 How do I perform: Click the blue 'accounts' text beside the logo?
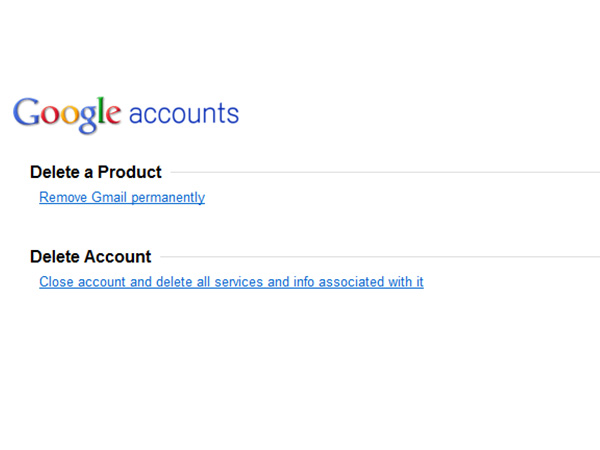coord(184,113)
